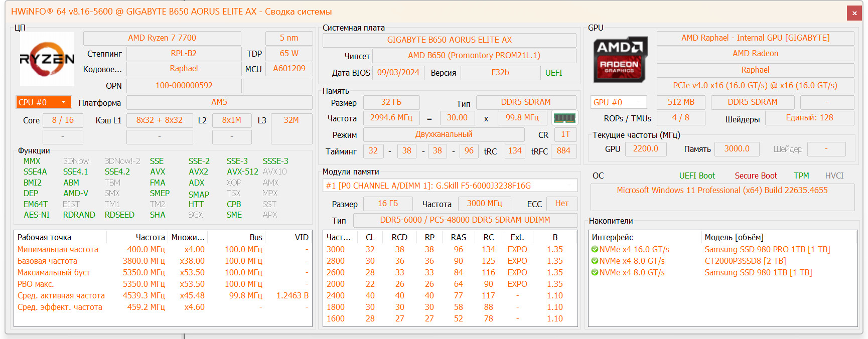Click the AMD Ryzen processor logo
The image size is (868, 339).
click(x=47, y=59)
